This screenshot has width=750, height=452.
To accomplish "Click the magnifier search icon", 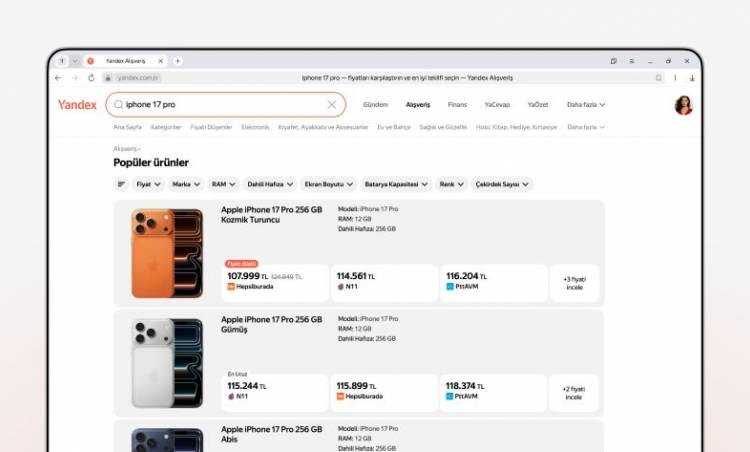I will tap(119, 104).
